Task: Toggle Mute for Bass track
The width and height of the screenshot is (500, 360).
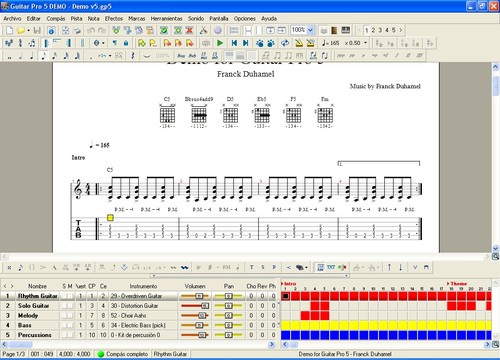Action: point(70,325)
